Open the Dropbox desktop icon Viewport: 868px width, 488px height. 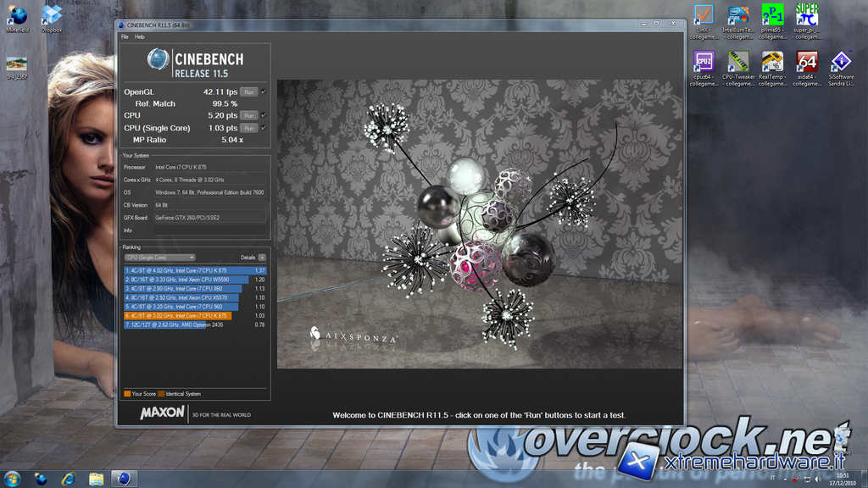click(52, 16)
